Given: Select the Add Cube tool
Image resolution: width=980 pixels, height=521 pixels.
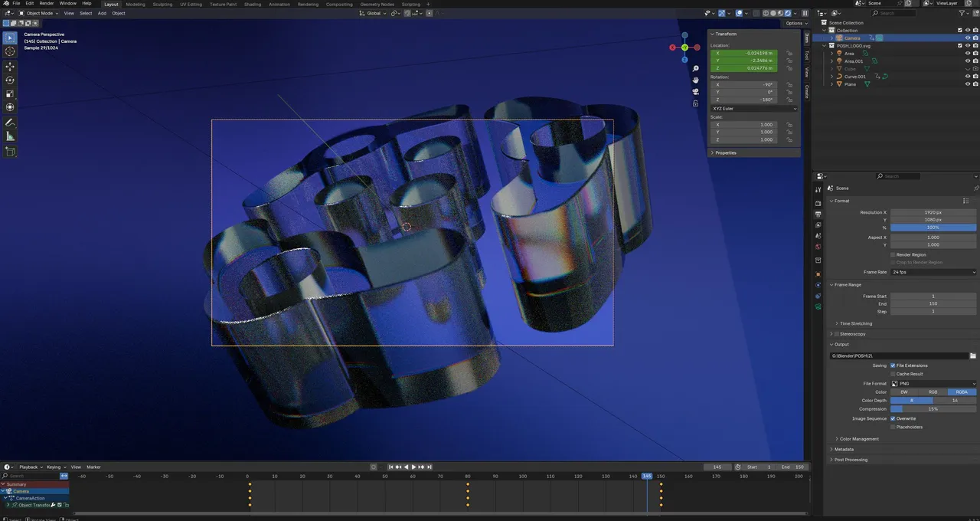Looking at the screenshot, I should pyautogui.click(x=10, y=152).
